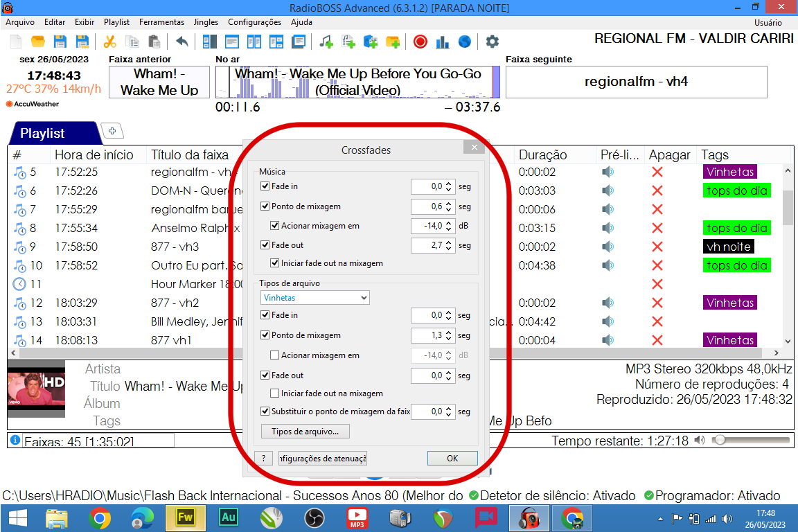The width and height of the screenshot is (798, 532).
Task: Click the blue globe broadcast icon
Action: click(465, 42)
